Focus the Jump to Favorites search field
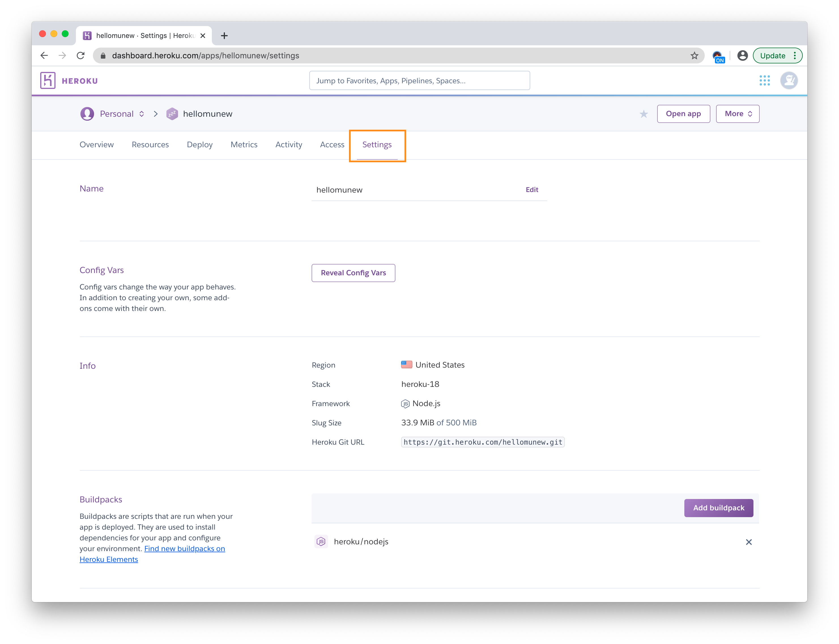The height and width of the screenshot is (644, 839). coord(419,80)
